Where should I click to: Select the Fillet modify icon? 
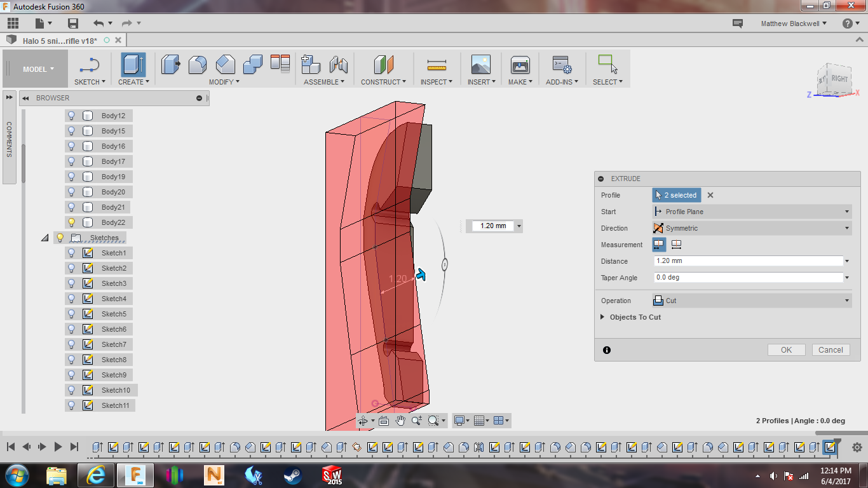198,64
